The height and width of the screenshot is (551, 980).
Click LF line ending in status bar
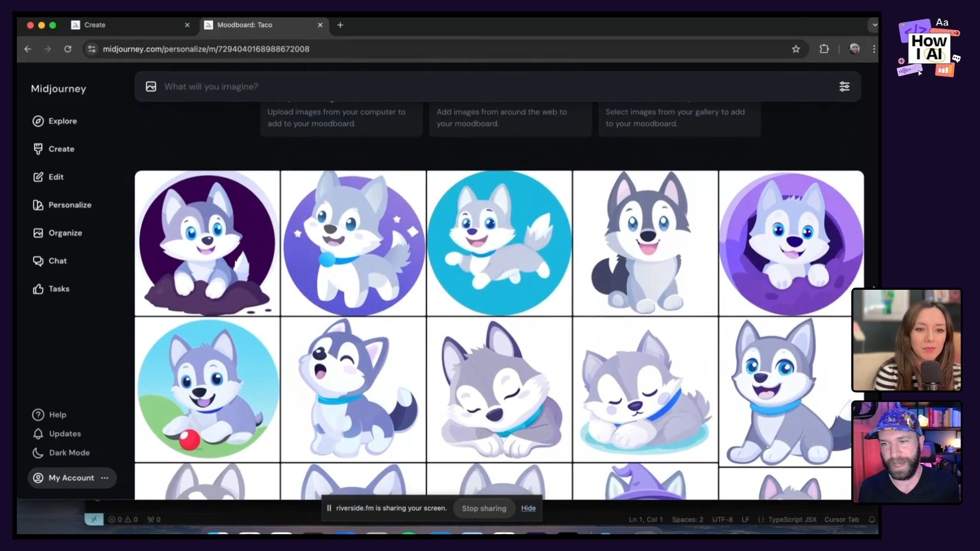tap(745, 519)
